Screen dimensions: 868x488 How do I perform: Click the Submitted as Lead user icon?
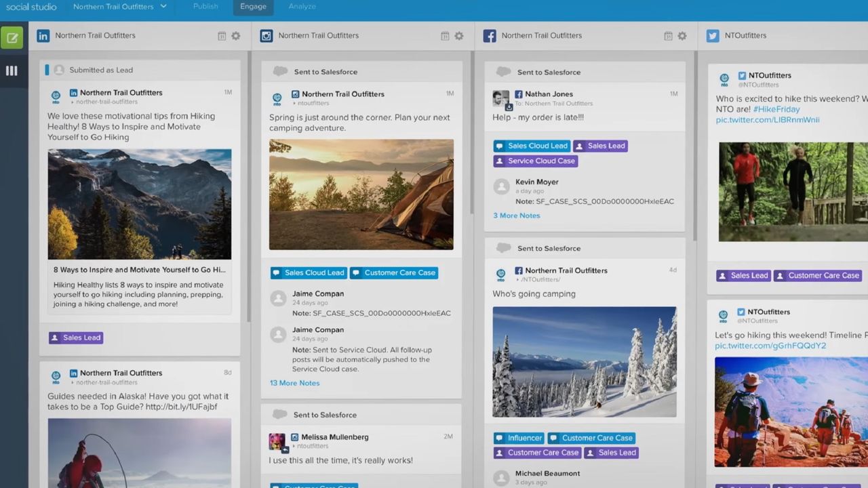59,70
